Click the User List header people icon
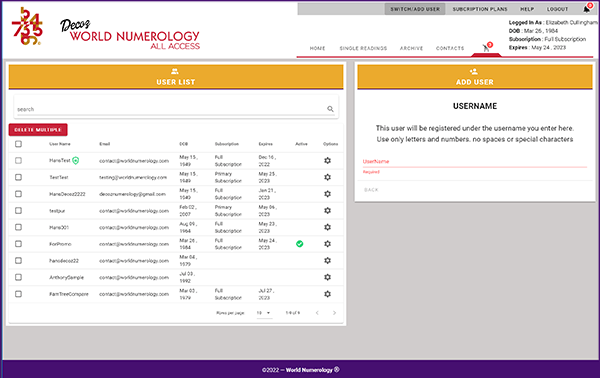The height and width of the screenshot is (378, 600). click(x=175, y=71)
